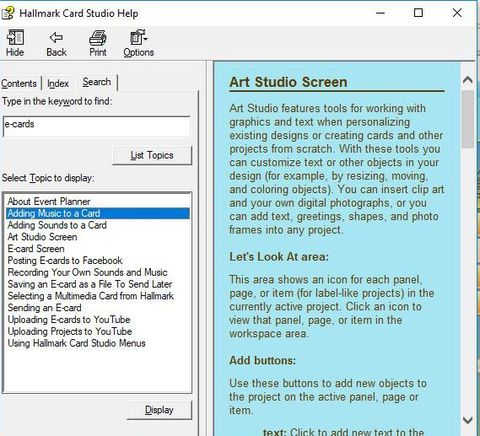Viewport: 480px width, 436px height.
Task: Select the Search tab
Action: pyautogui.click(x=97, y=82)
